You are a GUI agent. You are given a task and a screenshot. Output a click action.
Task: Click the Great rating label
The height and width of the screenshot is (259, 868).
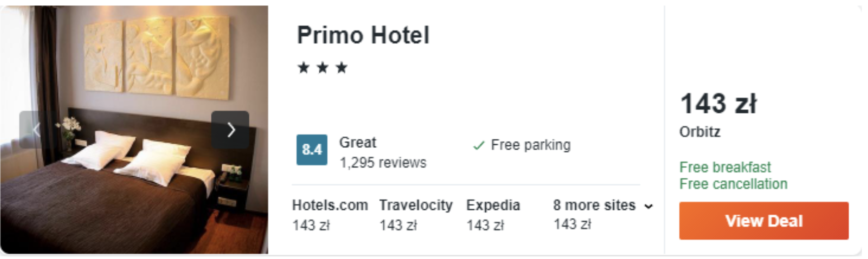coord(358,143)
